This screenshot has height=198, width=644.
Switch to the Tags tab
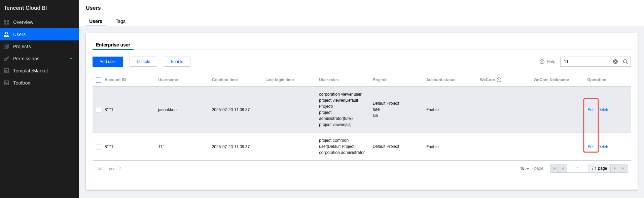120,21
